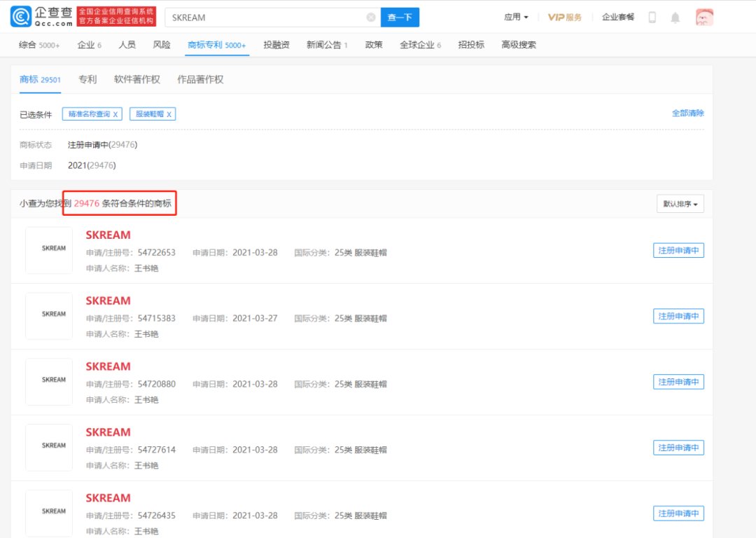Click the SKREAM trademark thumbnail image
This screenshot has width=756, height=538.
click(x=48, y=250)
